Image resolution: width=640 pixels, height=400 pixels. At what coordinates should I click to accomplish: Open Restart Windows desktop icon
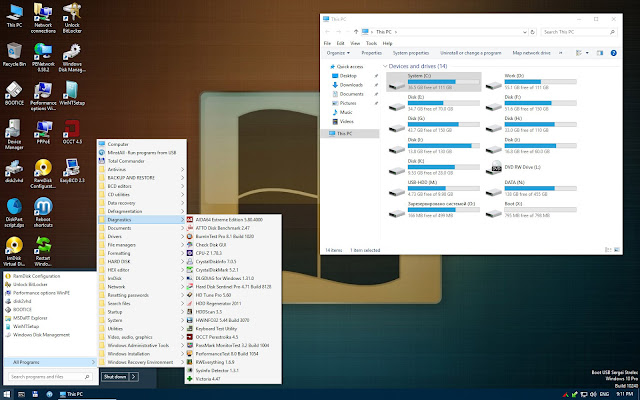43,251
